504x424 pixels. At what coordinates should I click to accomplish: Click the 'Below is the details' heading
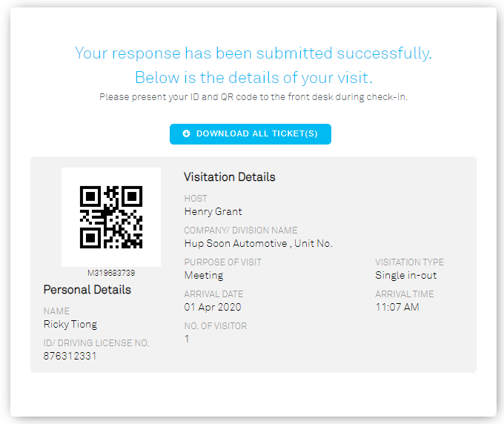(x=253, y=78)
